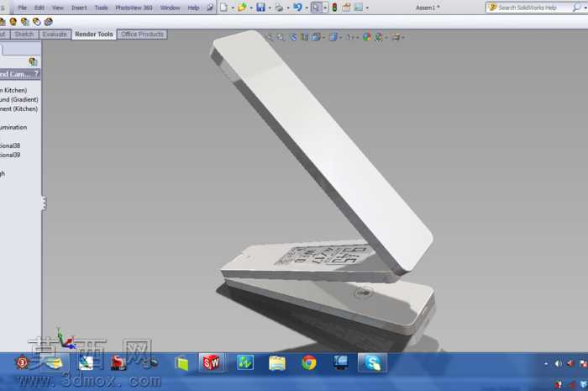Viewport: 588px width, 391px height.
Task: Click the fifth render sphere icon
Action: point(48,22)
